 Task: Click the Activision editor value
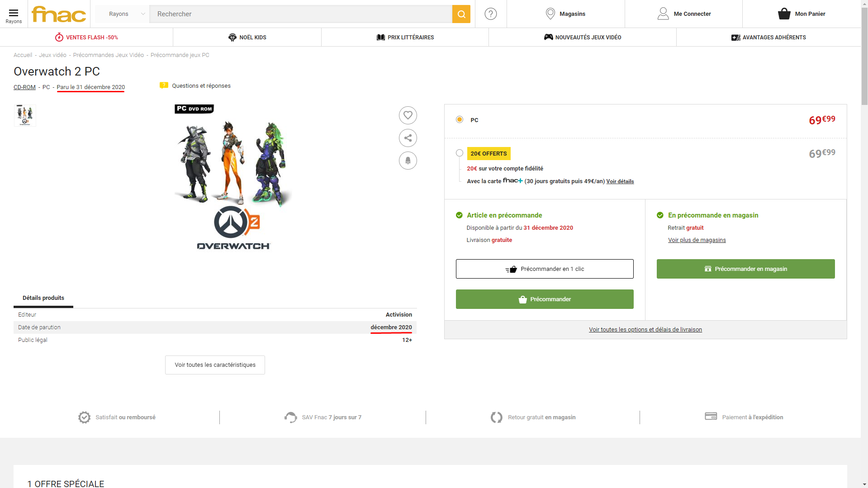click(398, 315)
